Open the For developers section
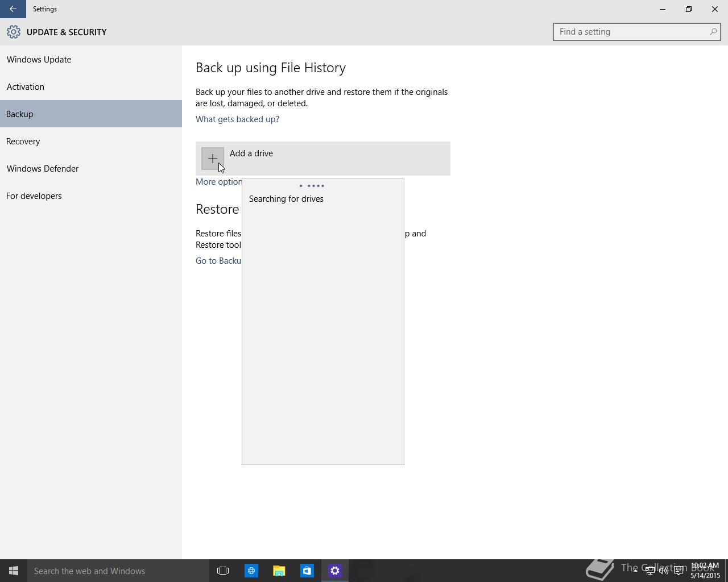The height and width of the screenshot is (582, 728). (91, 196)
